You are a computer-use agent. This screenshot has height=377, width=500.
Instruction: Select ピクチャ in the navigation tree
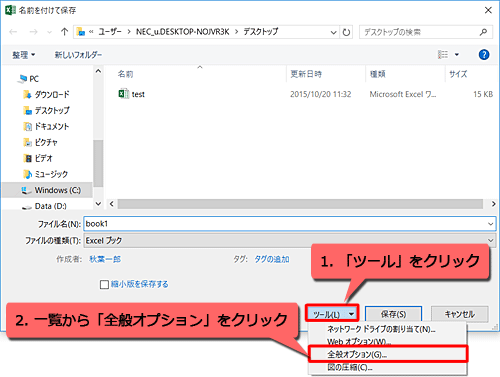pyautogui.click(x=41, y=142)
